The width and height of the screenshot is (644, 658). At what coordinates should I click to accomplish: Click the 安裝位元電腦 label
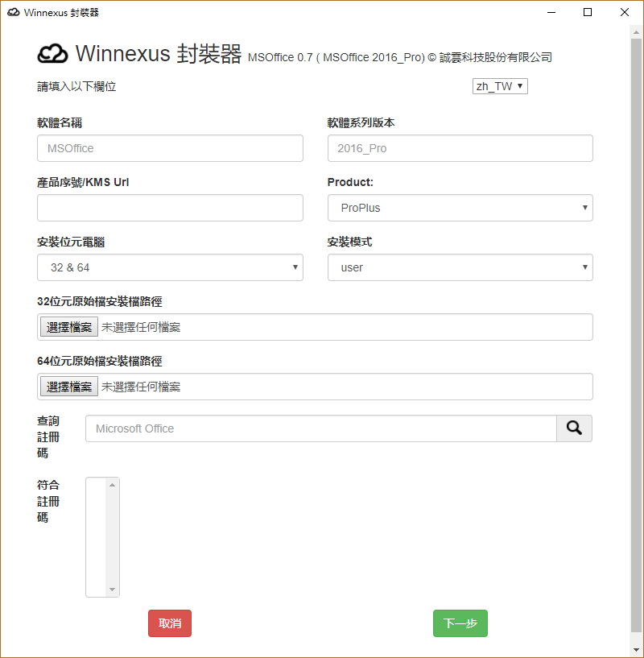point(71,242)
